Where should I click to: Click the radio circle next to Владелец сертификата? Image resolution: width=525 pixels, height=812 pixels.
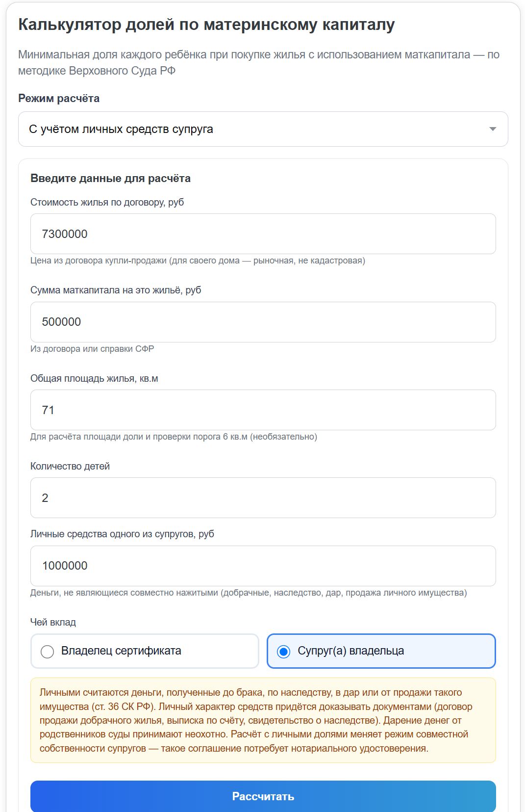pos(48,652)
